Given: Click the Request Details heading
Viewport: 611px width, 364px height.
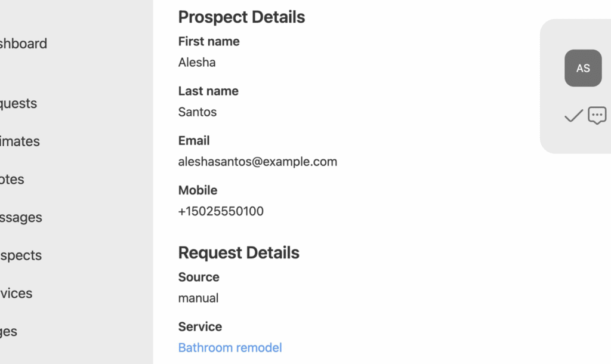Looking at the screenshot, I should pos(239,252).
